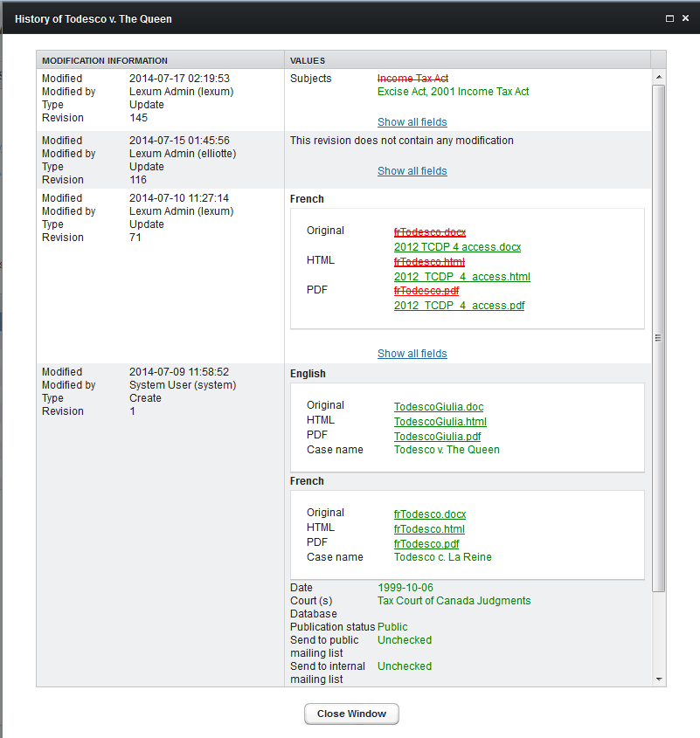This screenshot has height=738, width=700.
Task: Open frTodesco.html in revision 1
Action: click(428, 529)
